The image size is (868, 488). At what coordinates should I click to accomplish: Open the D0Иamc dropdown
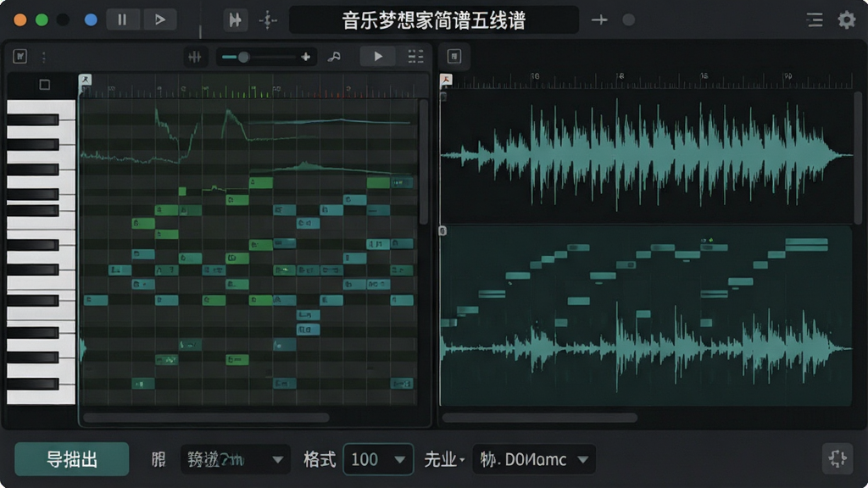coord(534,459)
